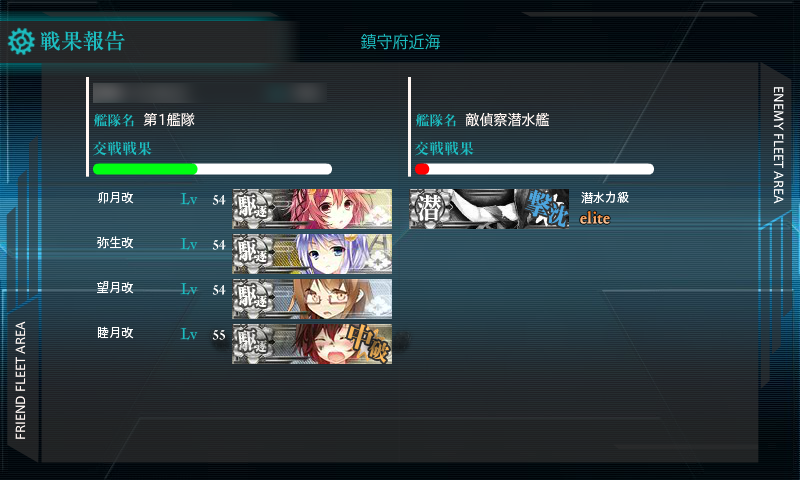Click the FRIEND FLEET AREA side tab
The image size is (800, 480).
pos(20,381)
